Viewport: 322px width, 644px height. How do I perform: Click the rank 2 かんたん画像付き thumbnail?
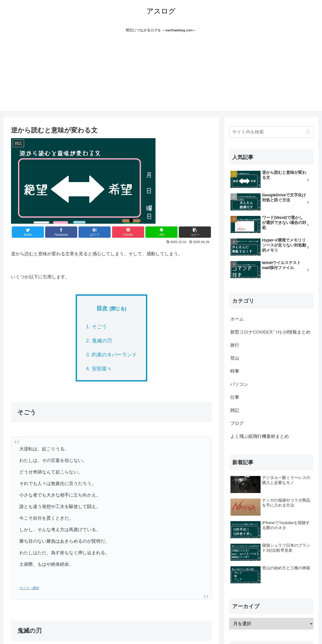(246, 202)
